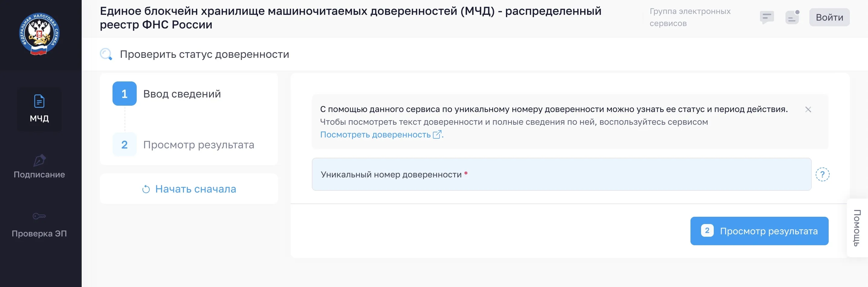Image resolution: width=868 pixels, height=287 pixels.
Task: Click the external link icon beside Посмотреть доверенность
Action: tap(437, 134)
